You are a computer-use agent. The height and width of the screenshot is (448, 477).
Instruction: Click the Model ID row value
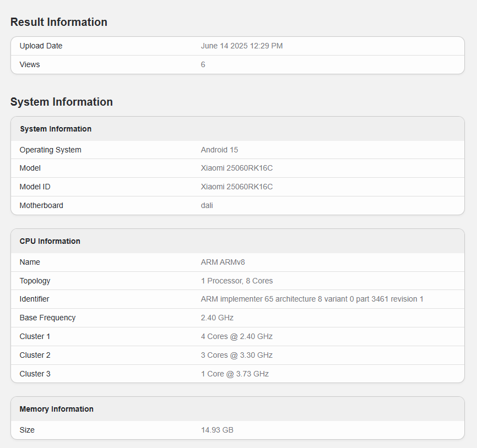(237, 187)
